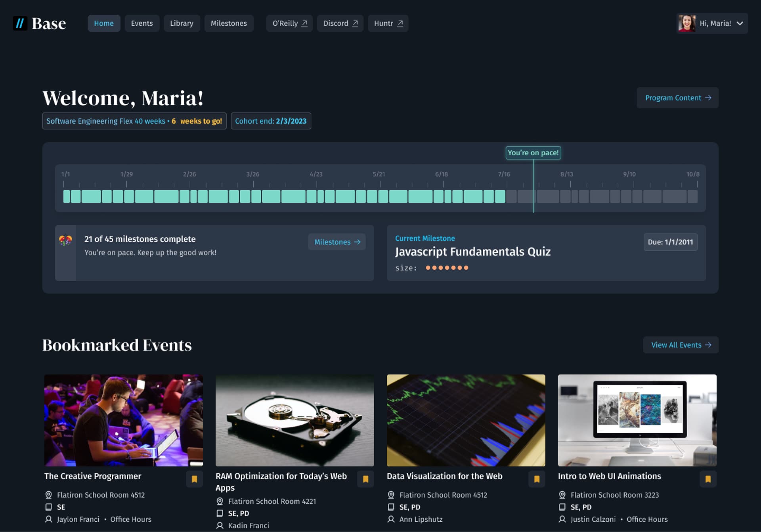Toggle the bookmark on Intro to Web UI Animations

(708, 479)
